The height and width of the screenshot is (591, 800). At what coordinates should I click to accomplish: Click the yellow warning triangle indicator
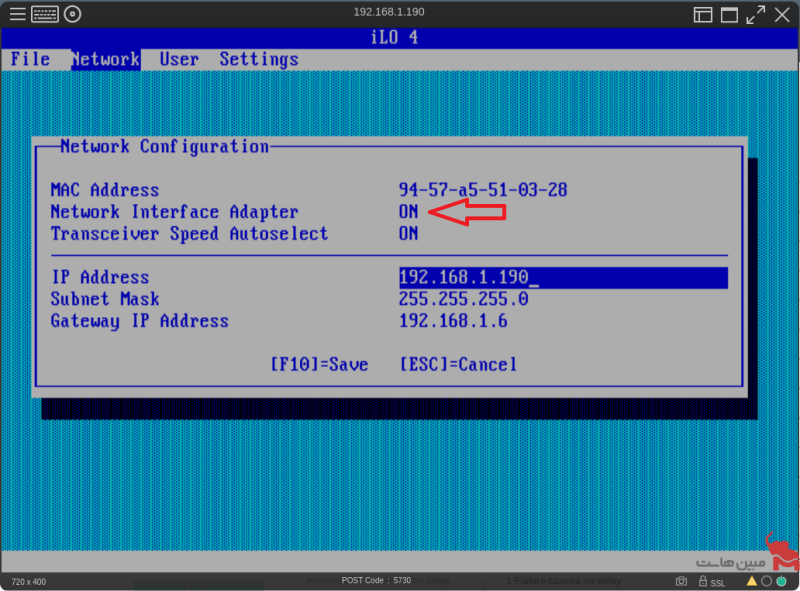click(x=752, y=580)
